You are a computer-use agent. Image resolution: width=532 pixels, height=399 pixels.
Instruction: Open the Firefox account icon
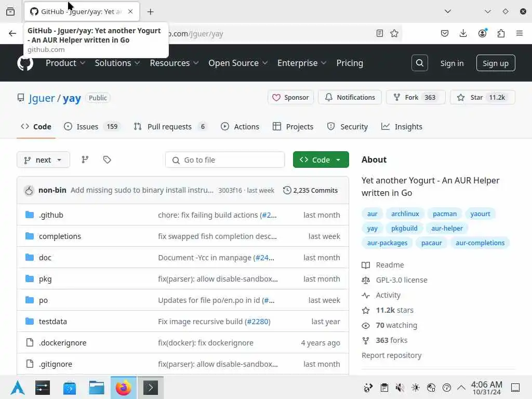[482, 33]
